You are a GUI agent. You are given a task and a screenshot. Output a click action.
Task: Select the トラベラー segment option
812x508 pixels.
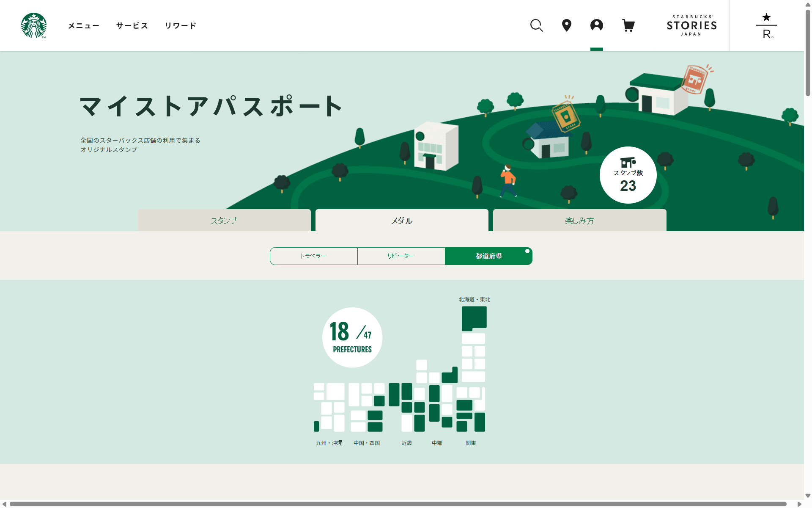[313, 256]
